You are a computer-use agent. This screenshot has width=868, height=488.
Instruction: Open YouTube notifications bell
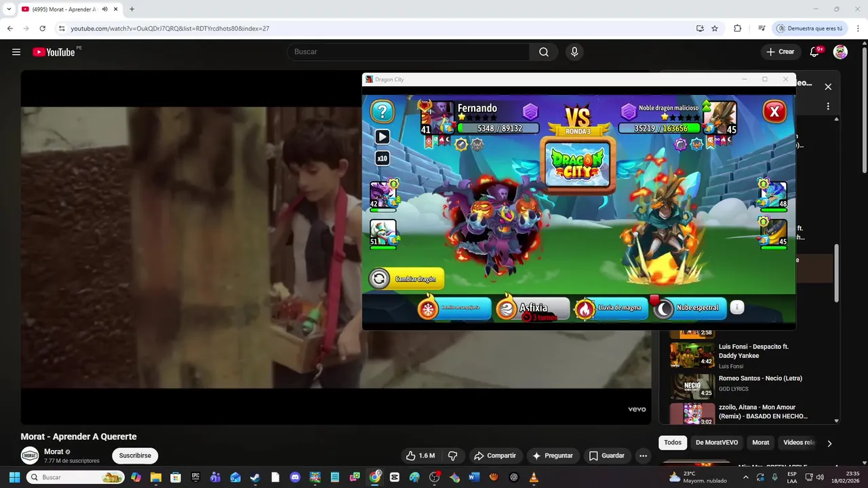pos(815,52)
